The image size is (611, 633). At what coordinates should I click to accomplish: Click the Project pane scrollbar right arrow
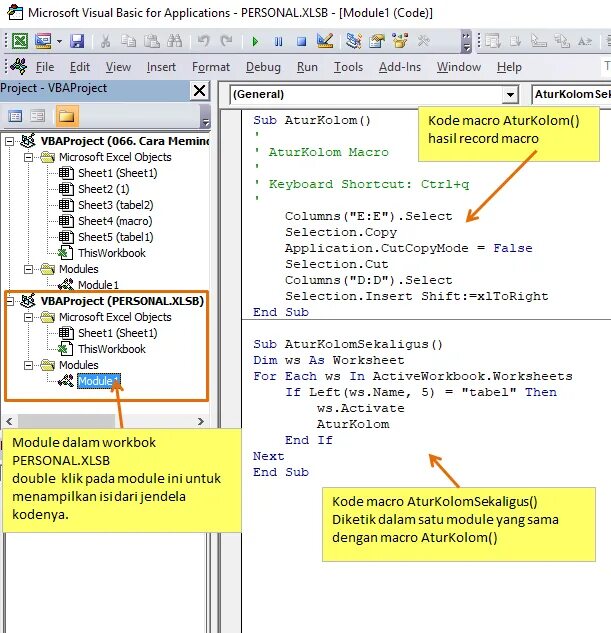pyautogui.click(x=201, y=421)
